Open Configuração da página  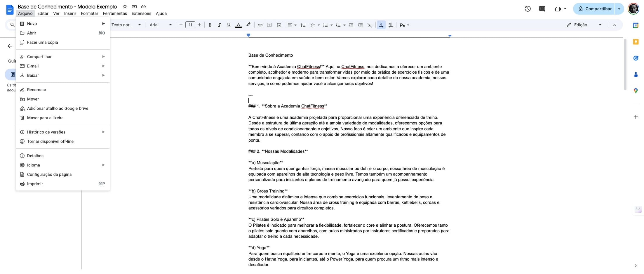point(63,174)
